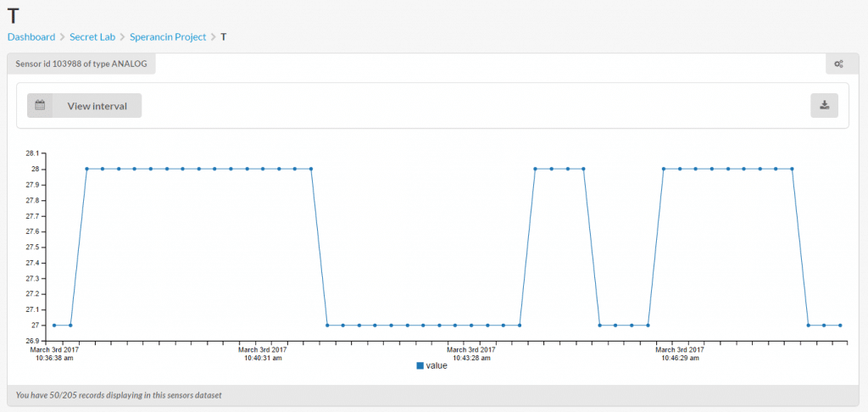Click the current T breadcrumb item

tap(224, 37)
